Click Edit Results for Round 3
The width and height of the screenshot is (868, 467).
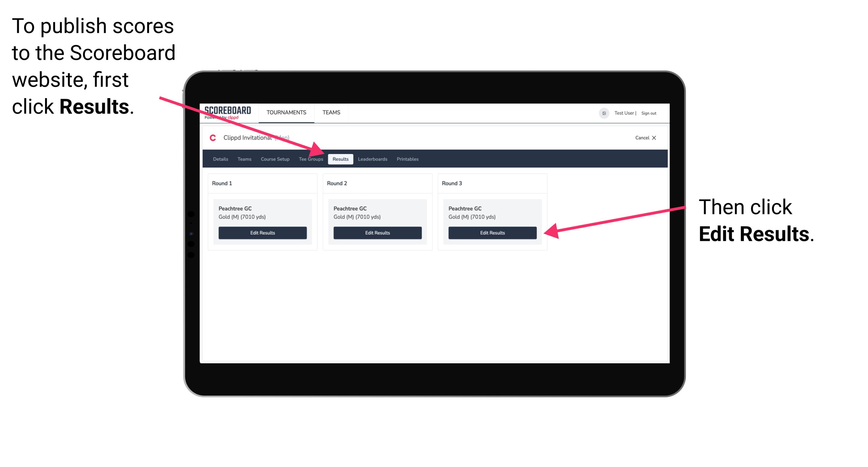point(492,233)
